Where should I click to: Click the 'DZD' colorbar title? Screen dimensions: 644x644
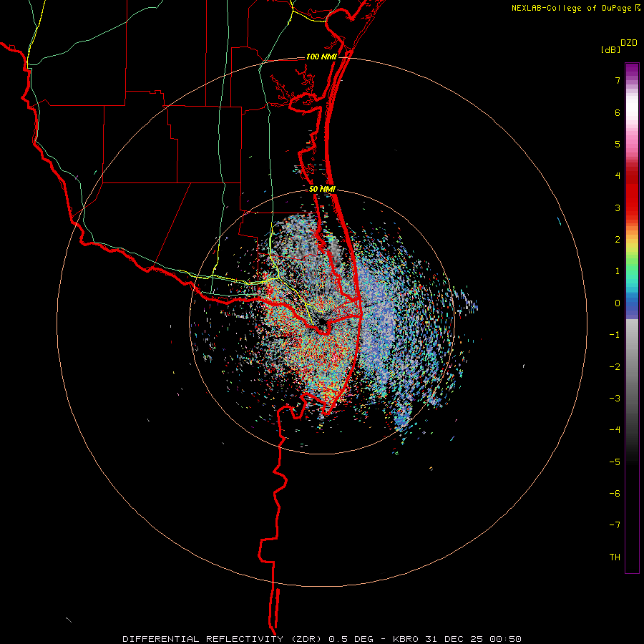point(629,43)
